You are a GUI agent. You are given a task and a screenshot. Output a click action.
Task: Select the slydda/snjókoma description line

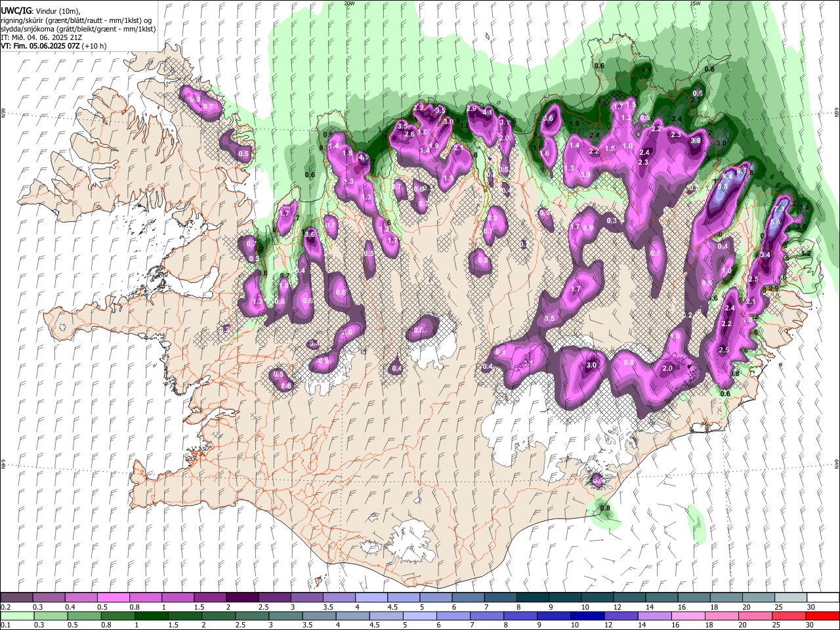78,29
